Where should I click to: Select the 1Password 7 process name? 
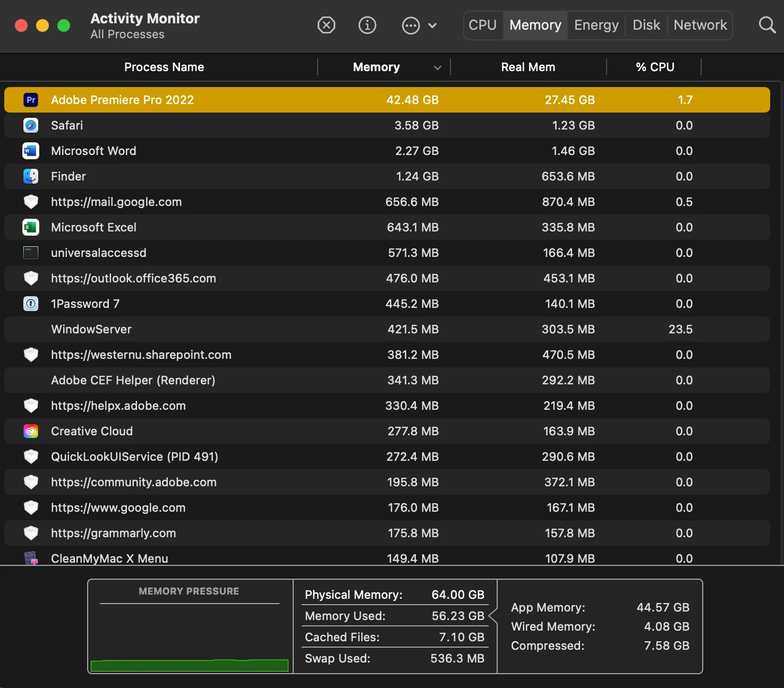[x=85, y=304]
